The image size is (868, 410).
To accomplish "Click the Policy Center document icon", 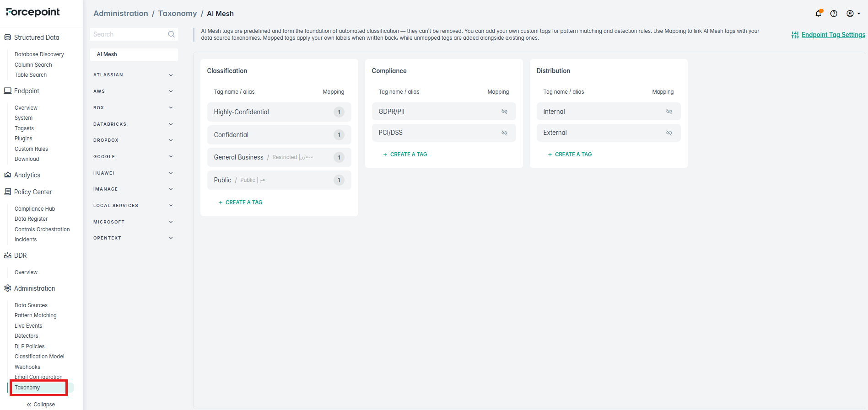I will [x=8, y=192].
